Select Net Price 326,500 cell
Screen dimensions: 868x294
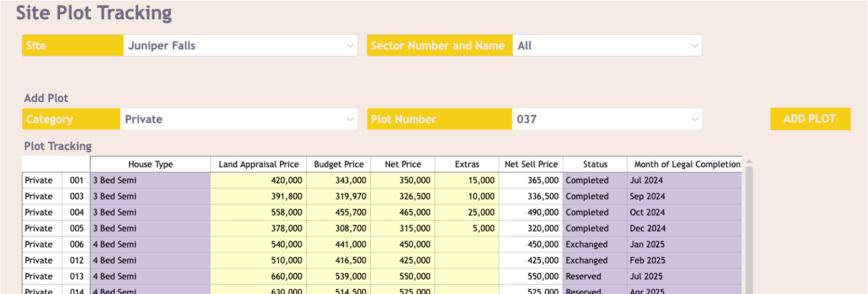[403, 196]
